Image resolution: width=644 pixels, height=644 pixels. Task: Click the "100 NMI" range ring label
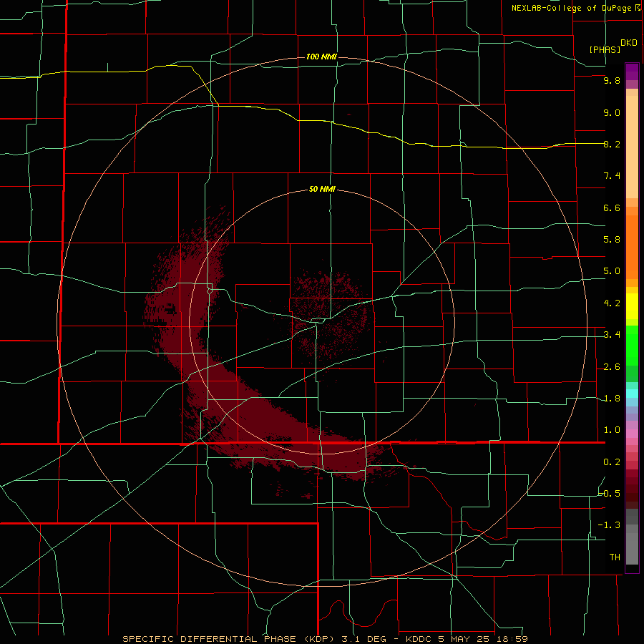[x=321, y=57]
